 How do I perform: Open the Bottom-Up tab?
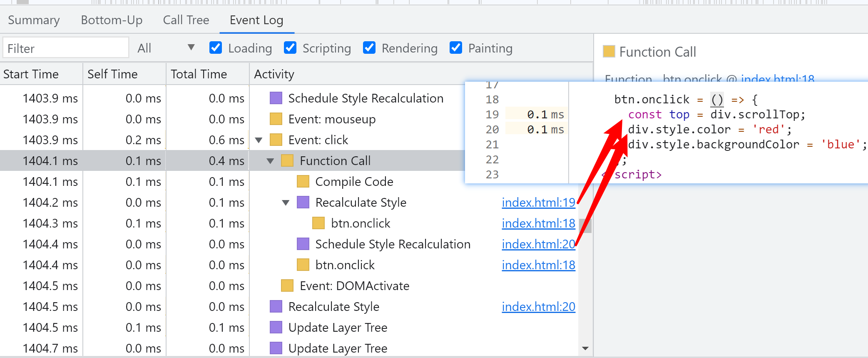tap(112, 20)
